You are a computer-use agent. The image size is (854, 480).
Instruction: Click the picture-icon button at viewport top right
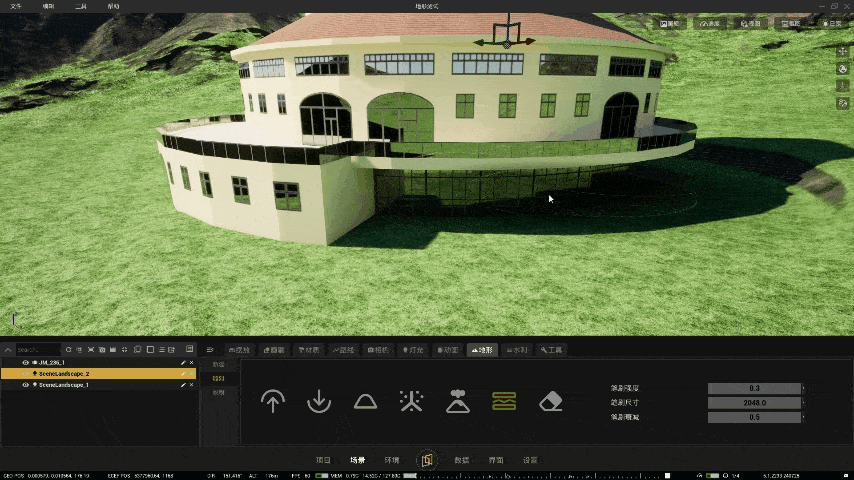pos(669,23)
